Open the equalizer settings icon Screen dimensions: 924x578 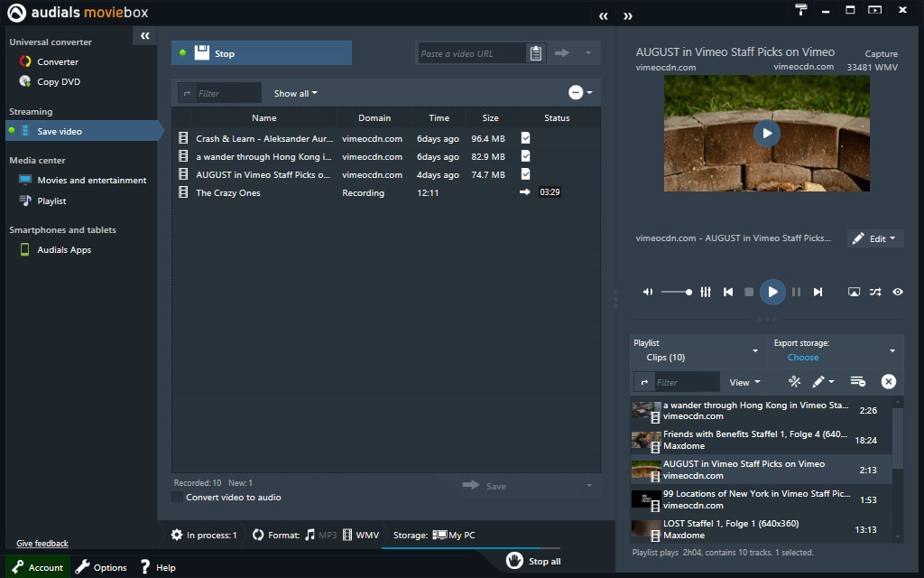point(706,292)
